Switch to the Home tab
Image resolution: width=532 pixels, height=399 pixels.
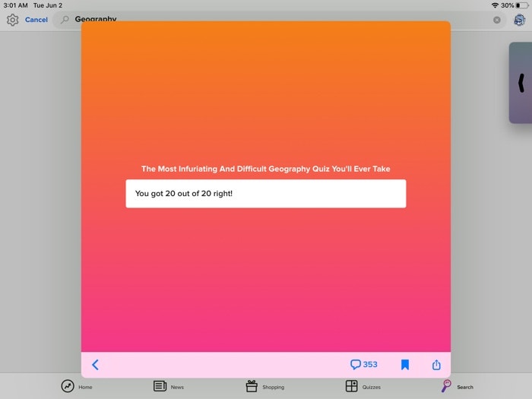coord(77,386)
